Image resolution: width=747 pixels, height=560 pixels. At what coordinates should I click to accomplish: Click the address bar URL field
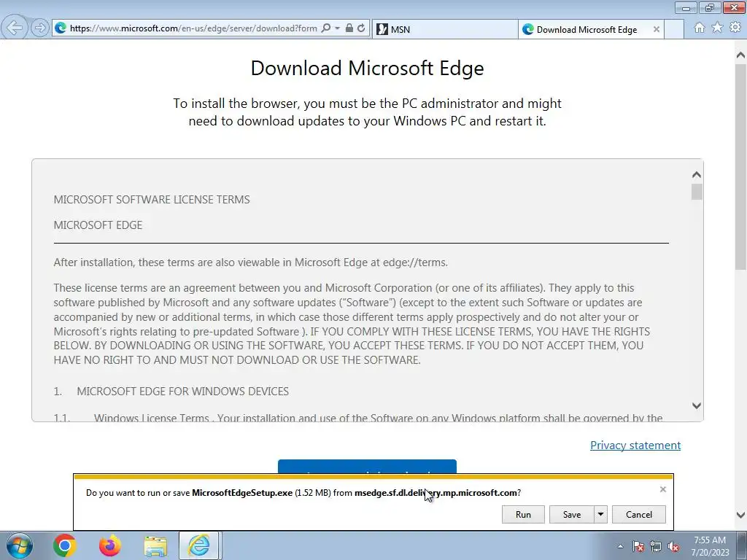[193, 28]
